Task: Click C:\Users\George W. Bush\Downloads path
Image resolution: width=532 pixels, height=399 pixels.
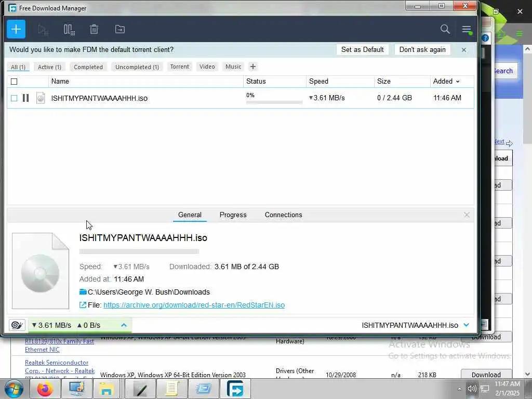Action: (x=149, y=292)
